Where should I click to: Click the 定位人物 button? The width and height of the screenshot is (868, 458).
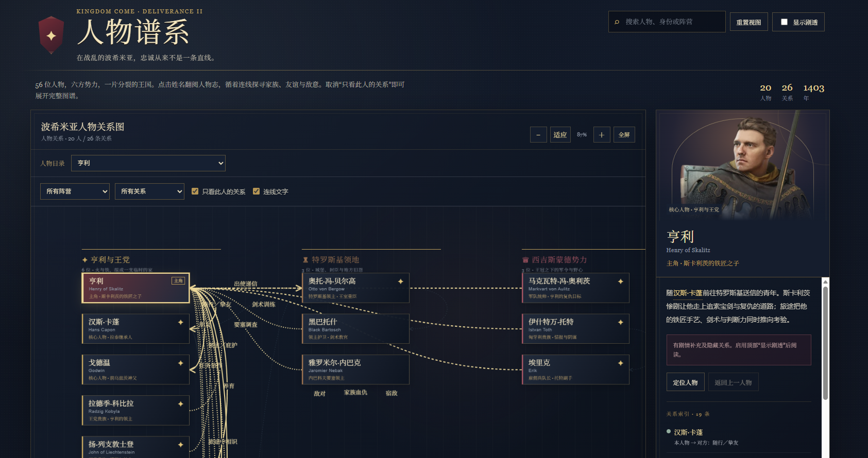(685, 382)
